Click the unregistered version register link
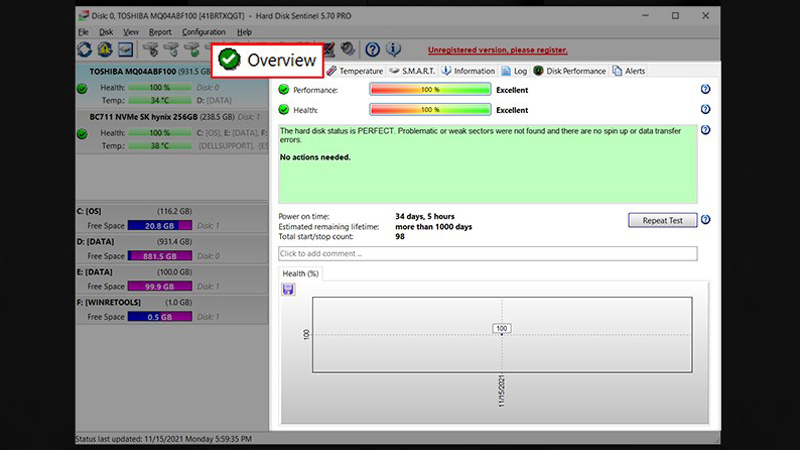Screen dimensions: 800x450 [497, 49]
